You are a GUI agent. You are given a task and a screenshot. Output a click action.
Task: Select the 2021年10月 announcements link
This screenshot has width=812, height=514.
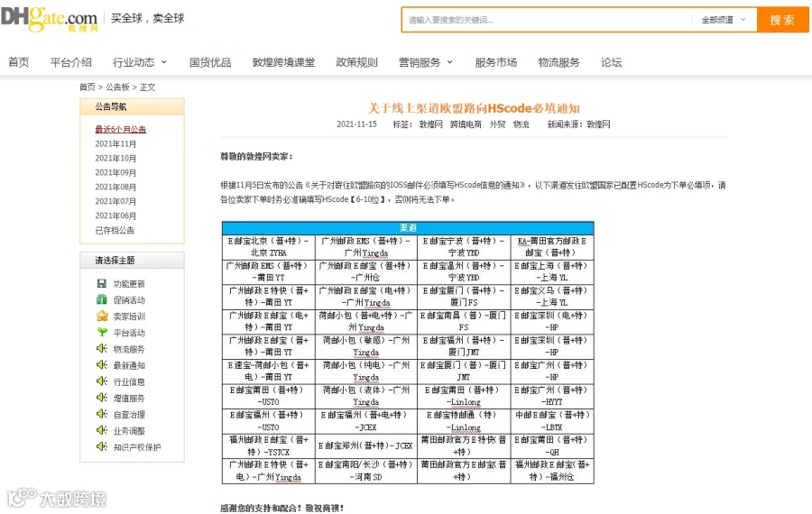pyautogui.click(x=115, y=158)
